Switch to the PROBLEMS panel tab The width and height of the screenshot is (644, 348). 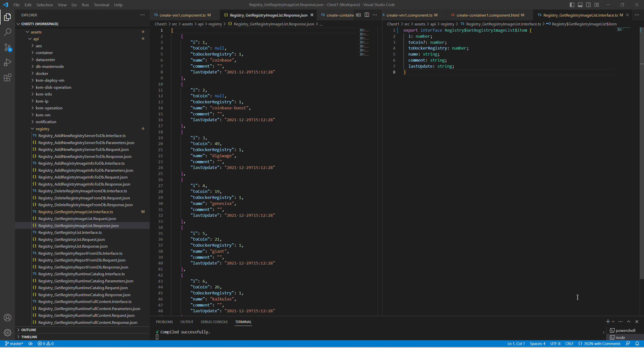(x=164, y=322)
